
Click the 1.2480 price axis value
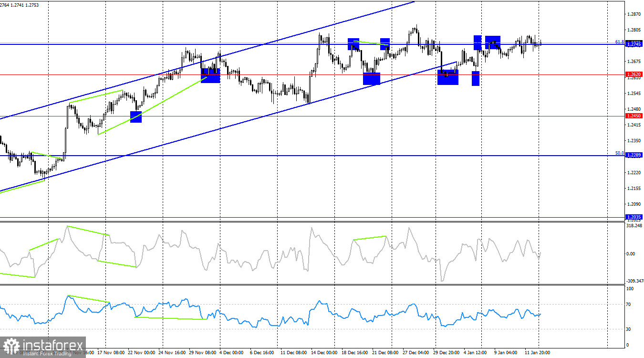[634, 109]
